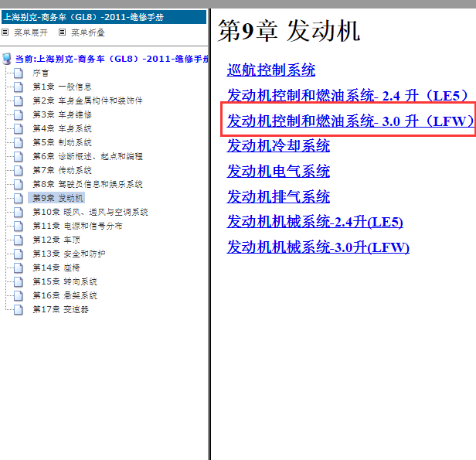Click the computer icon beside 当前:上海别克
This screenshot has height=460, width=476.
(7, 59)
